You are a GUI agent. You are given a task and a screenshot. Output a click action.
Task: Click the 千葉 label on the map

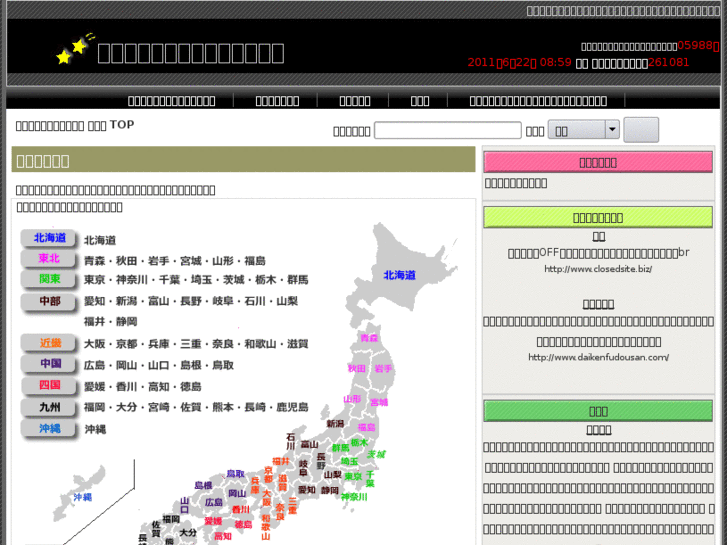(370, 479)
